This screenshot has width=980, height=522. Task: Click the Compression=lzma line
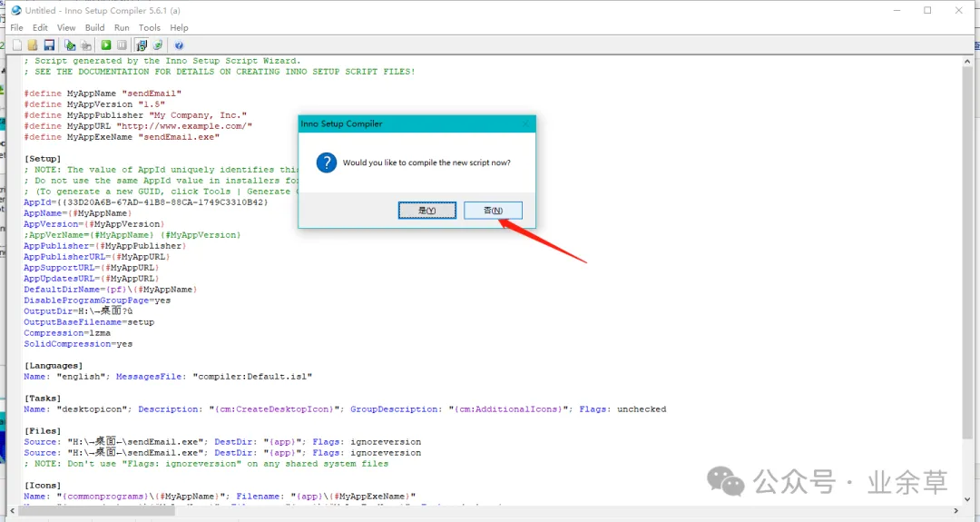(x=67, y=333)
